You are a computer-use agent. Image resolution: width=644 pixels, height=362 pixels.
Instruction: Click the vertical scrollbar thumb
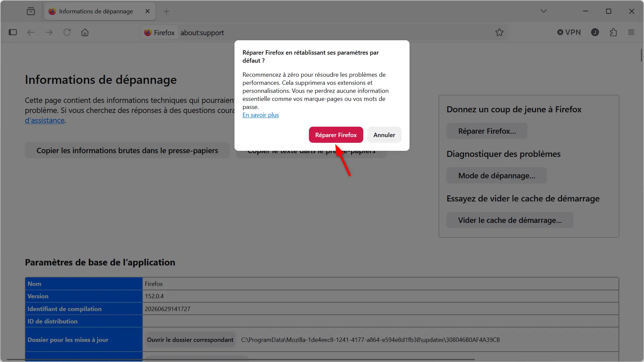coord(641,55)
